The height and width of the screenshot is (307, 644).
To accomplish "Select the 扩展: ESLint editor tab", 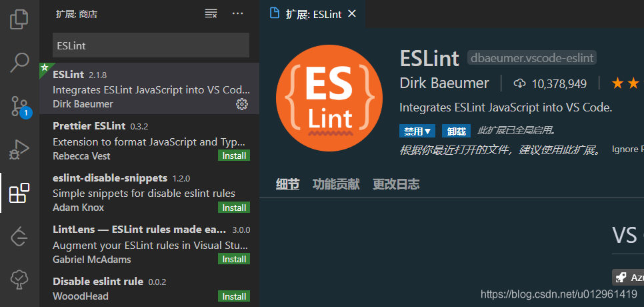I will [313, 14].
